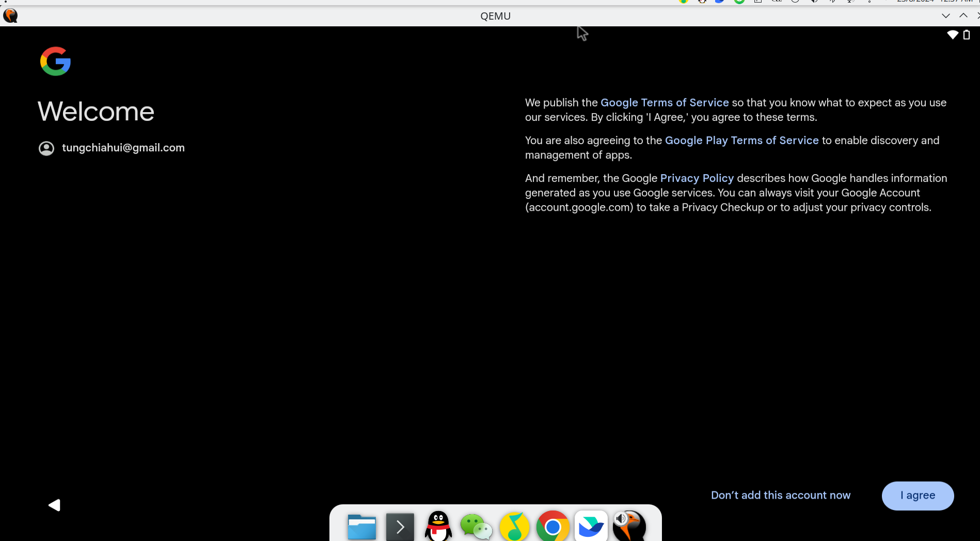Open the Google Play Terms of Service link
Image resolution: width=980 pixels, height=541 pixels.
(741, 140)
